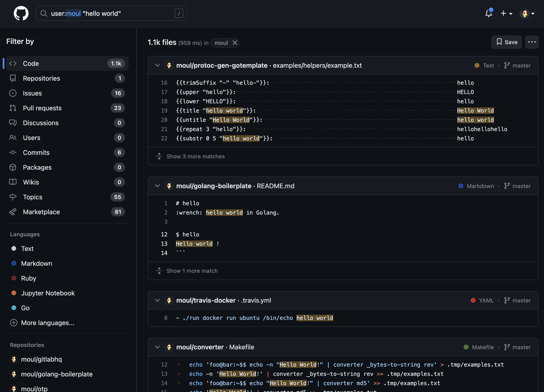Image resolution: width=544 pixels, height=392 pixels.
Task: Collapse the moul/converter result card
Action: pyautogui.click(x=157, y=347)
